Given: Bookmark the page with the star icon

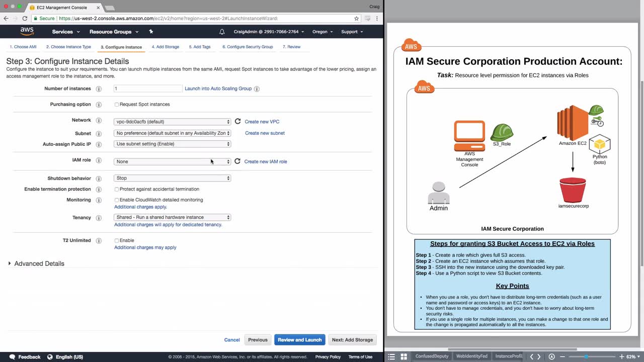Looking at the screenshot, I should [357, 18].
